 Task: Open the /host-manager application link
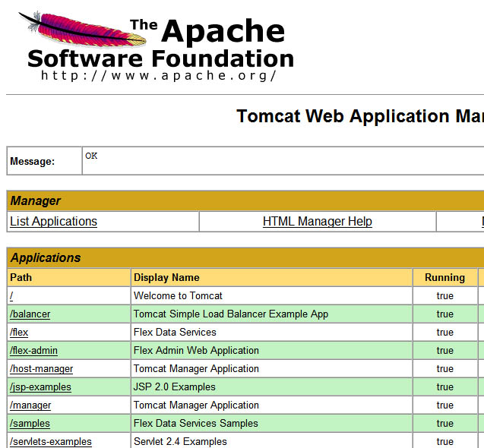pyautogui.click(x=41, y=369)
